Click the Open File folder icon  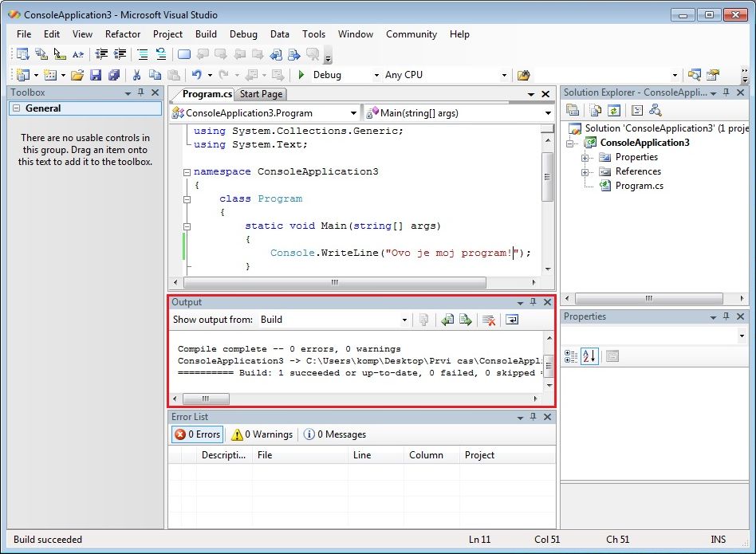coord(77,75)
